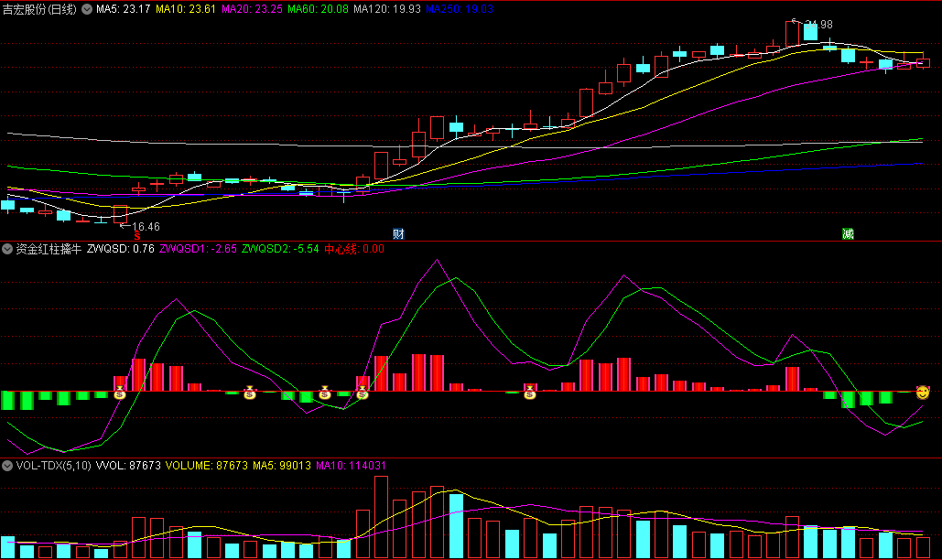Image resolution: width=942 pixels, height=560 pixels.
Task: Select the volume MA10: 114031 value
Action: [x=351, y=466]
